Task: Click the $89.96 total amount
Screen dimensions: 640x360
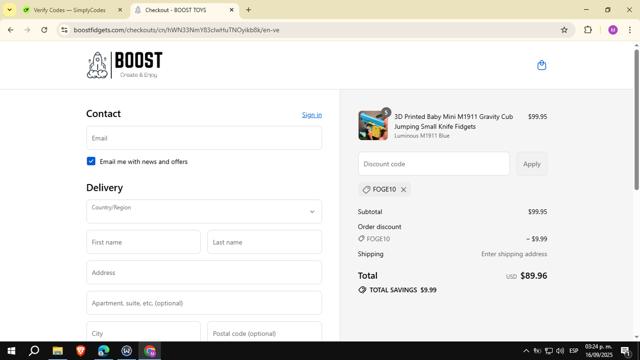Action: pos(533,276)
